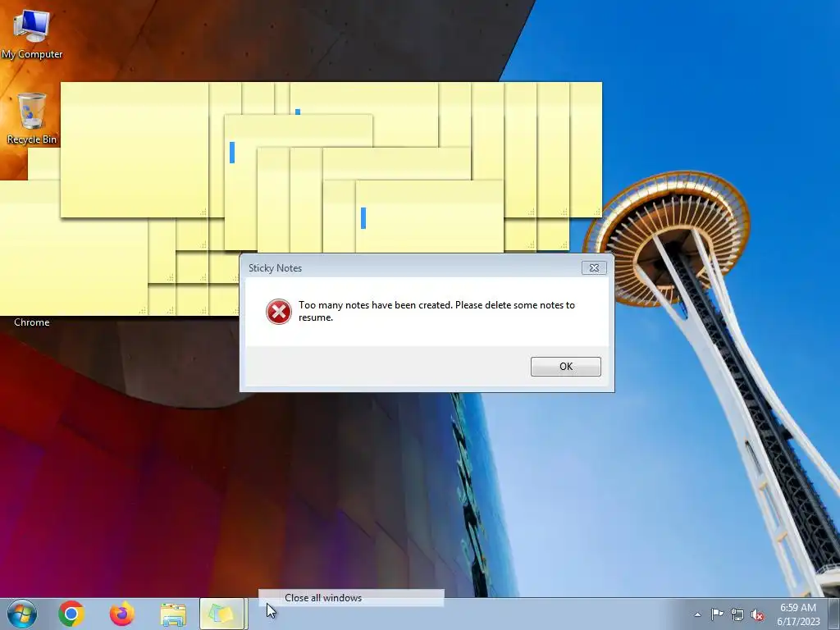The height and width of the screenshot is (630, 840).
Task: Open Windows Explorer from the taskbar
Action: click(173, 614)
